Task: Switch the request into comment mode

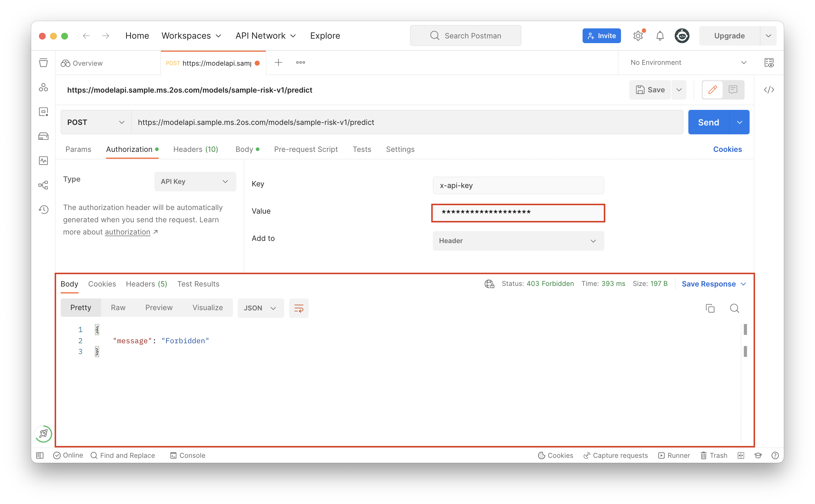Action: 733,90
